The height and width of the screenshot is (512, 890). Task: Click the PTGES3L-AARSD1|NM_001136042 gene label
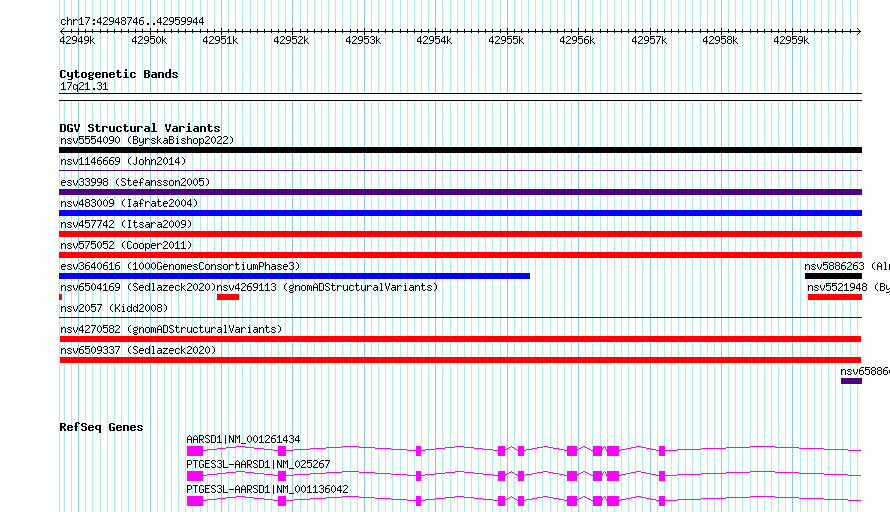pyautogui.click(x=267, y=489)
